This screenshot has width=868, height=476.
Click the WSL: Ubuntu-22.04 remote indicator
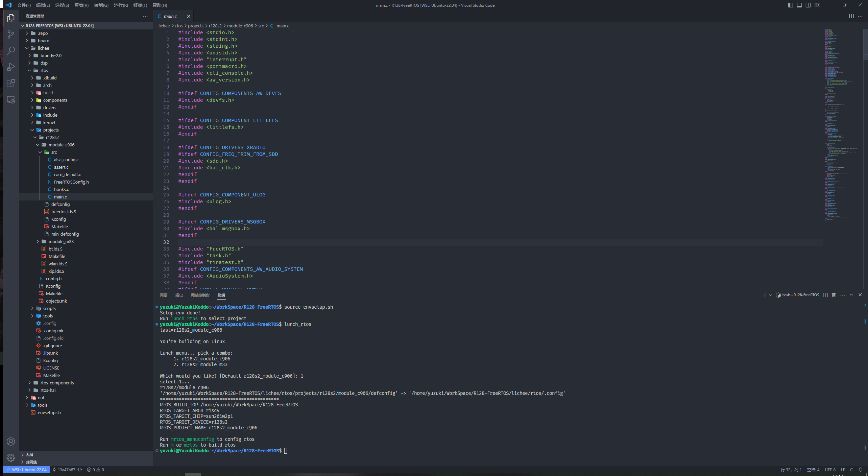26,470
